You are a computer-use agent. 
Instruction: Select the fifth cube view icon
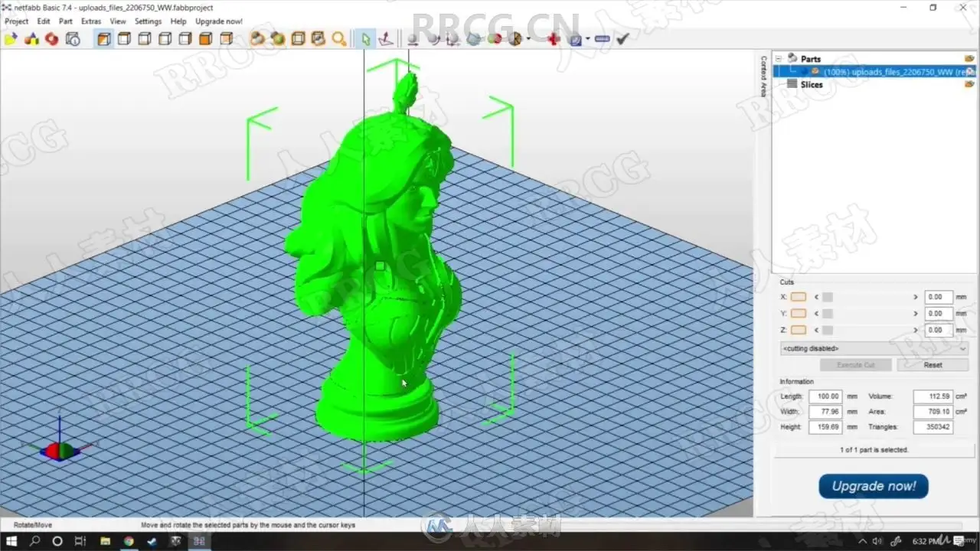pos(185,38)
